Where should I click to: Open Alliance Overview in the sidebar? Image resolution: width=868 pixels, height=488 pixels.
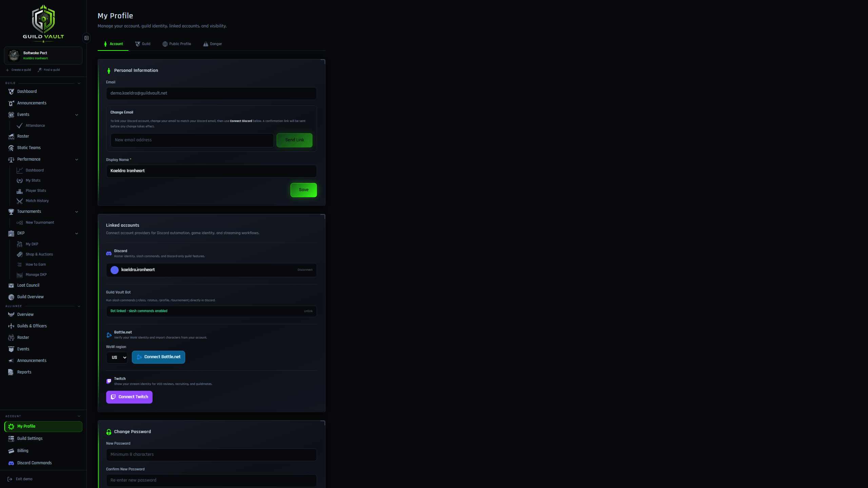43,314
